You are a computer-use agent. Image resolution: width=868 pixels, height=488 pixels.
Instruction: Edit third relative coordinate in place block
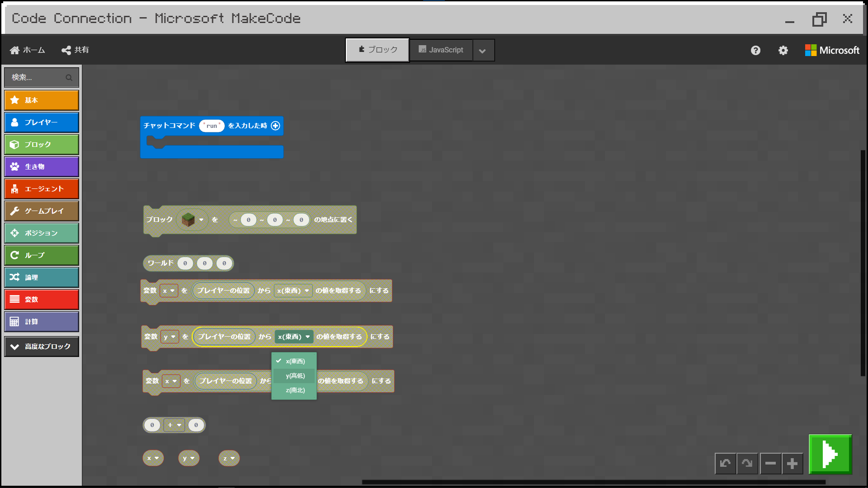pos(301,220)
